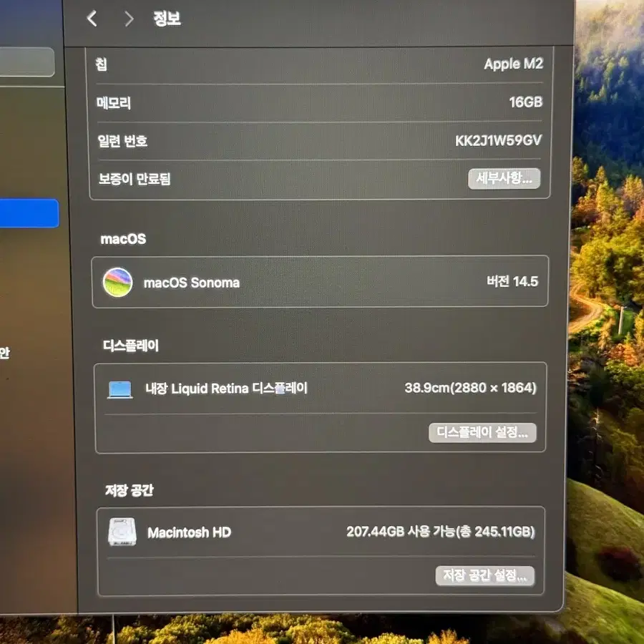Click the 정보 window title

pos(167,19)
